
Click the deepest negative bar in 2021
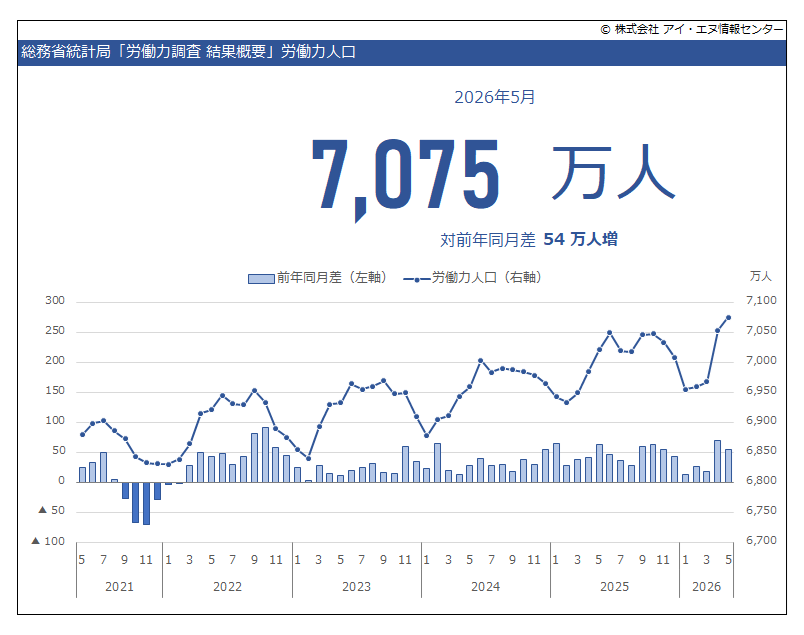[x=147, y=503]
